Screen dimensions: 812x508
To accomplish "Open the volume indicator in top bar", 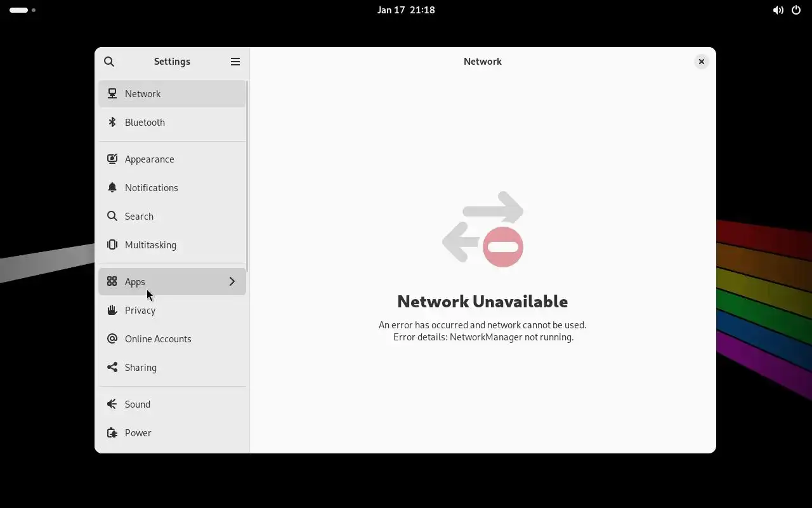I will (778, 10).
